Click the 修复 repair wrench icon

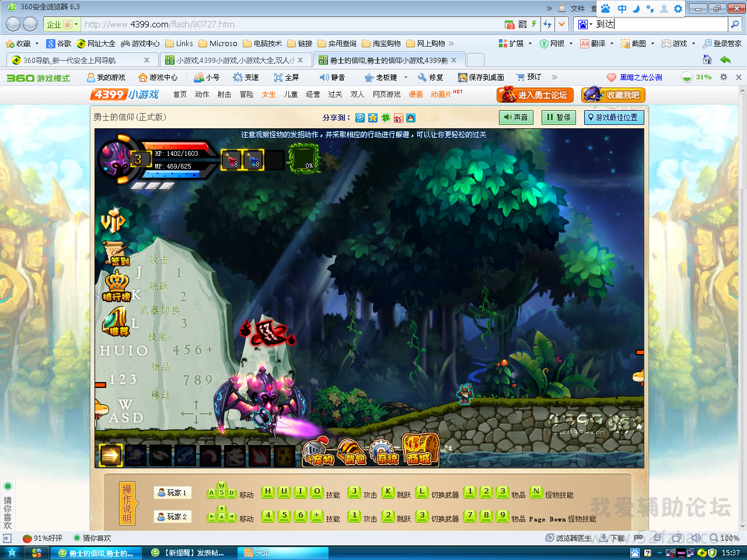[431, 77]
